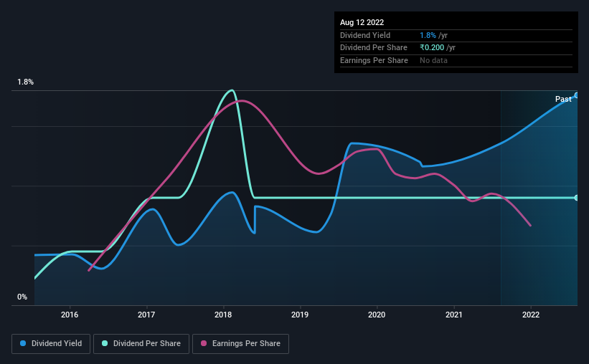
Task: Click the 2021 x-axis label
Action: [x=453, y=315]
